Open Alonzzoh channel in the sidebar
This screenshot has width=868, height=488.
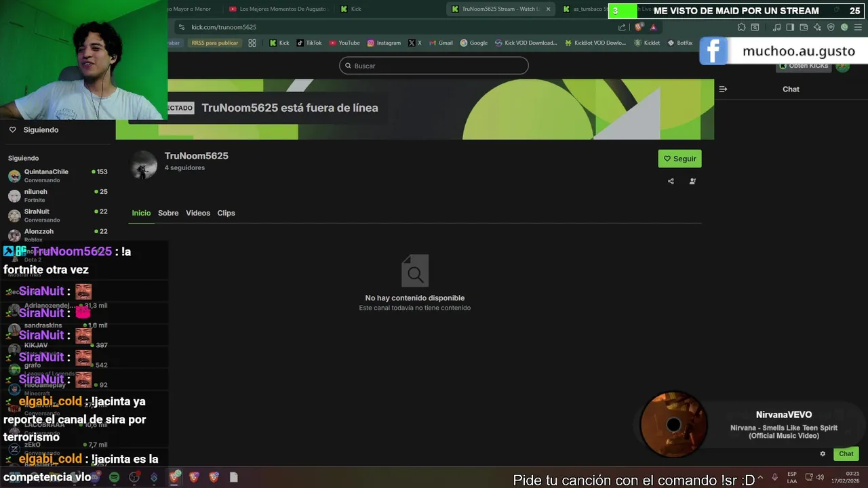[58, 235]
